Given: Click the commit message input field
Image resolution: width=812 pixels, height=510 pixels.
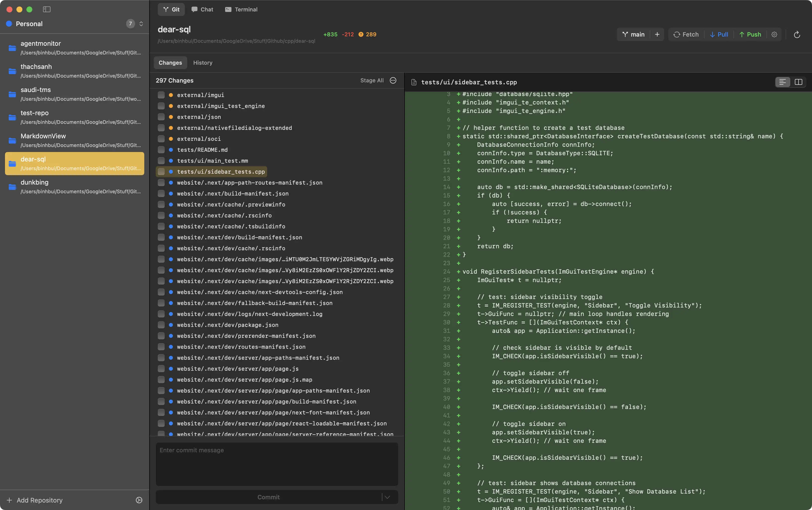Looking at the screenshot, I should (x=276, y=464).
